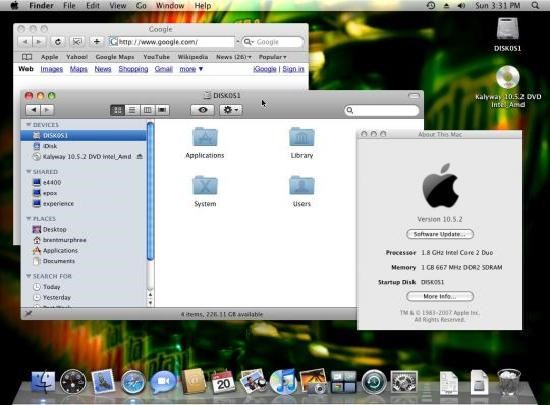Open the Trash in the Dock
550x405 pixels.
pos(509,382)
